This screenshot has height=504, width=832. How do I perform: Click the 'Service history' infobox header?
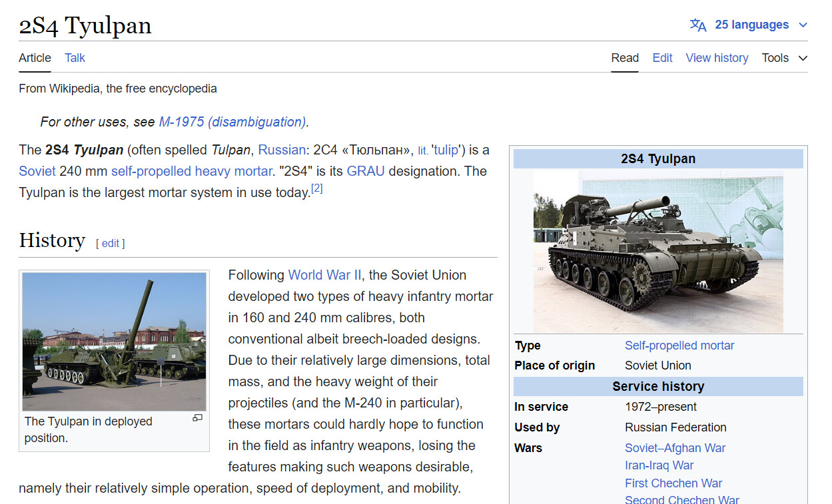coord(658,386)
